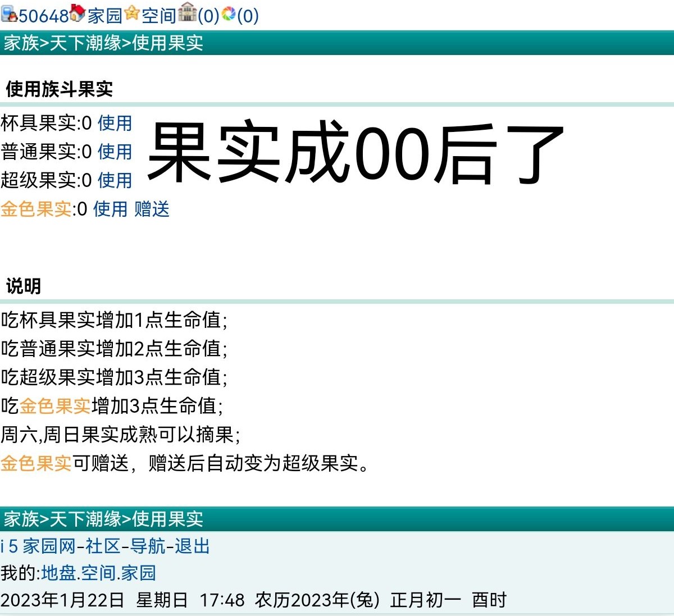Click 赠送 to gift golden fruit
Image resolution: width=674 pixels, height=616 pixels.
pyautogui.click(x=152, y=209)
